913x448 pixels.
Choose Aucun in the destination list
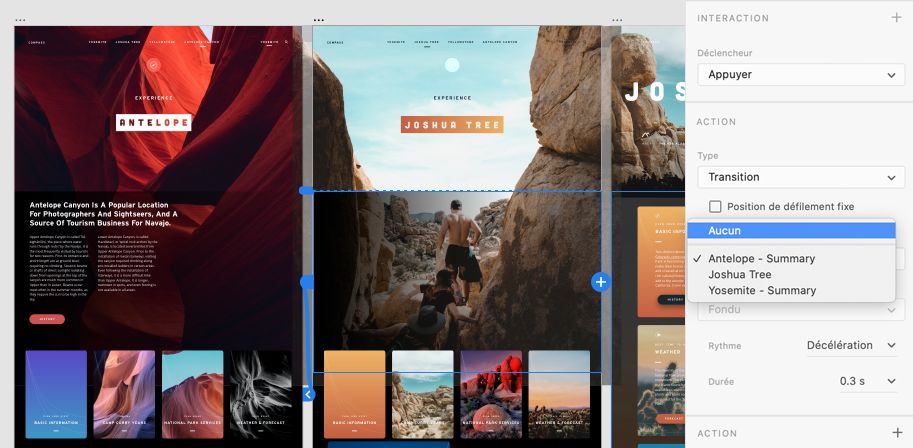pos(791,231)
